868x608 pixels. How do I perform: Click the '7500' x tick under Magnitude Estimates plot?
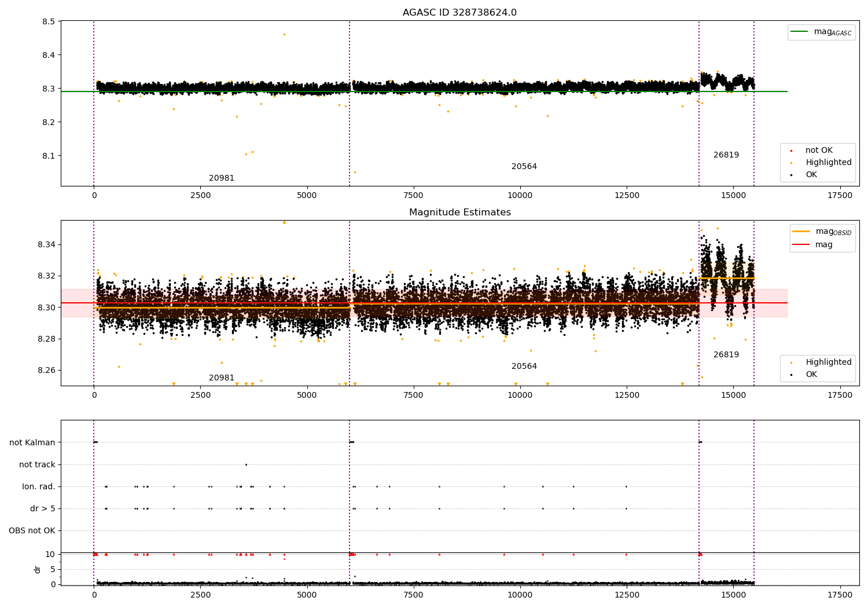414,395
